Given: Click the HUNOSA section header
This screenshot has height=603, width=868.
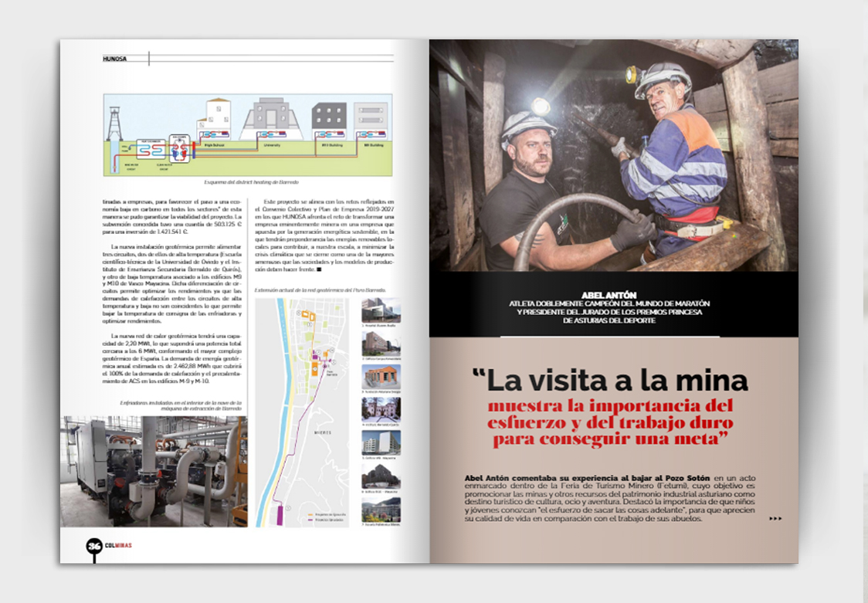Looking at the screenshot, I should [115, 59].
